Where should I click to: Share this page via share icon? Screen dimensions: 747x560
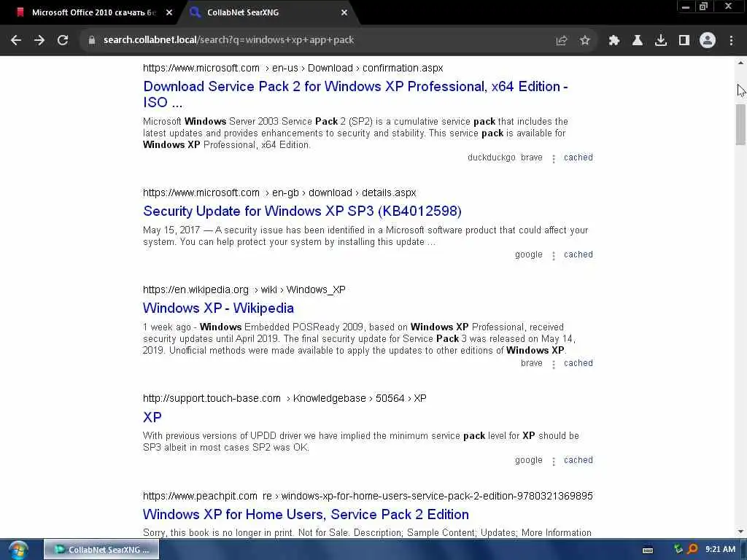(x=562, y=41)
